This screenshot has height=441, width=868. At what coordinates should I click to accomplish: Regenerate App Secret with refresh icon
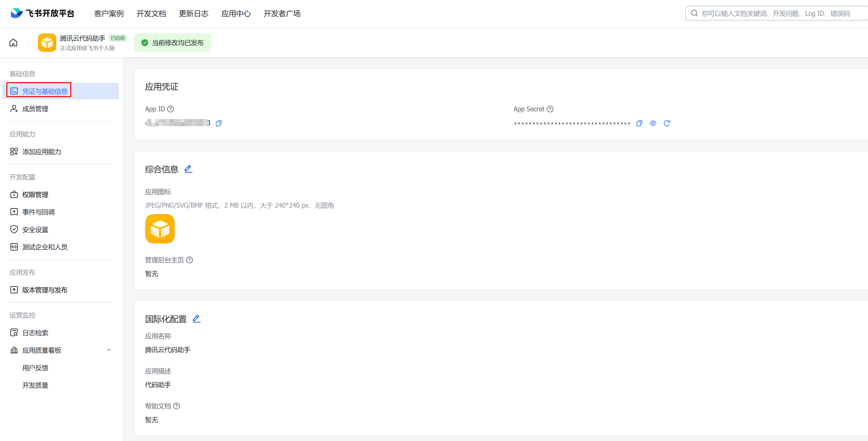[x=666, y=123]
